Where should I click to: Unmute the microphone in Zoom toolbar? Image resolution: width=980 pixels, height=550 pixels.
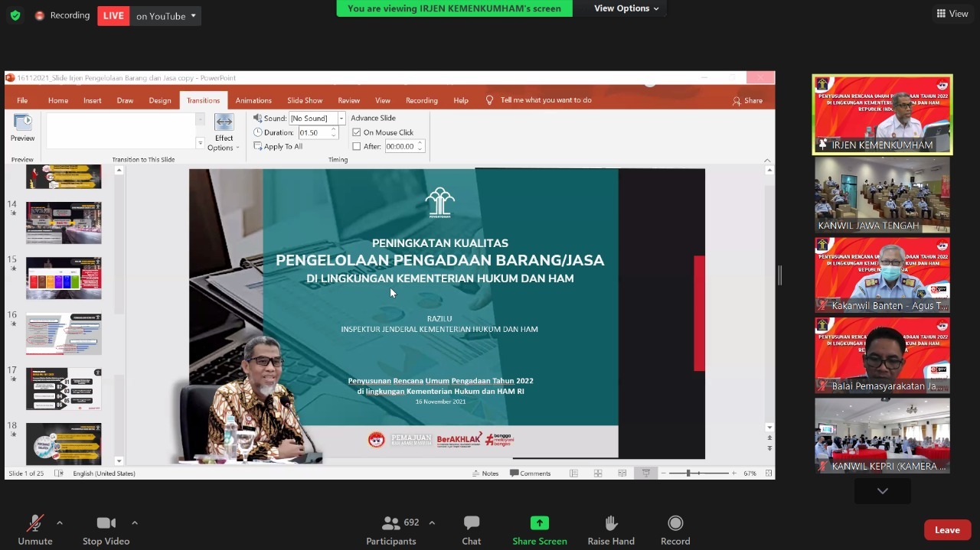click(x=35, y=524)
